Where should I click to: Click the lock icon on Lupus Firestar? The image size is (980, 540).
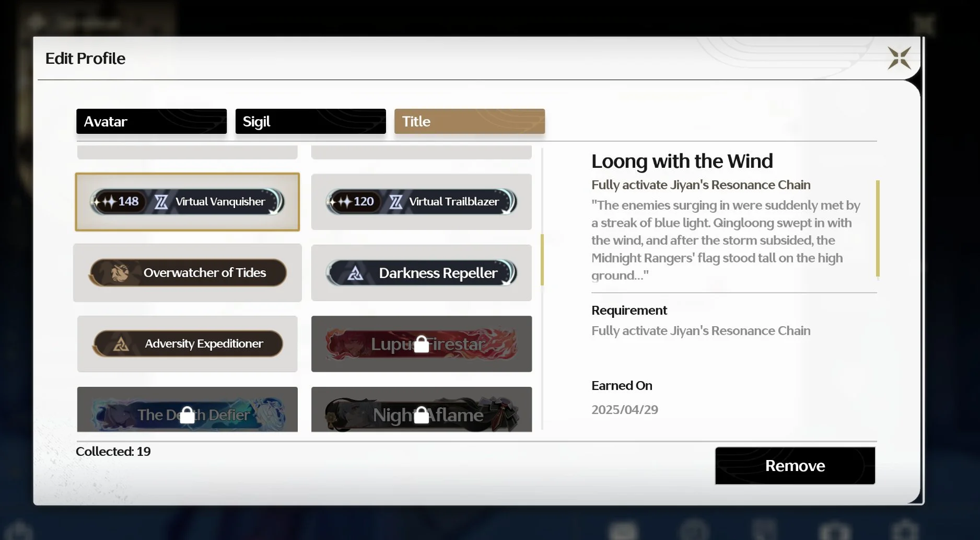click(421, 344)
